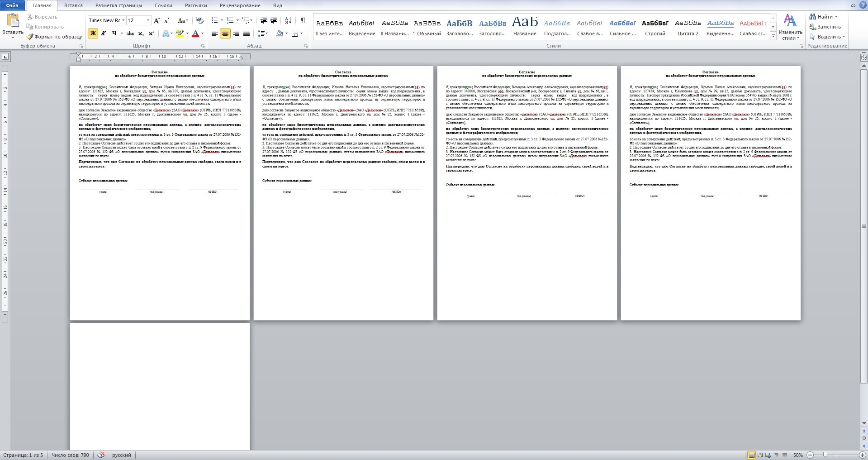Toggle underline formatting (Ч)
The height and width of the screenshot is (460, 868).
[114, 34]
